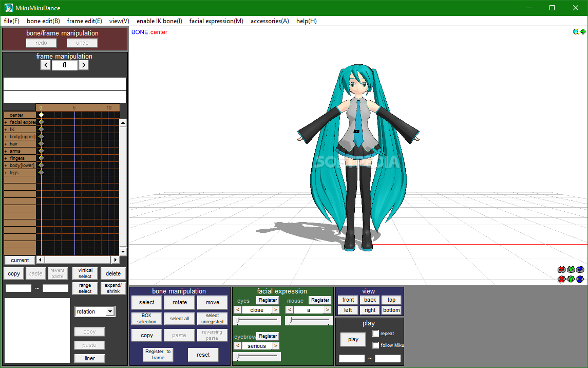Screen dimensions: 588x368
Task: Click the MikuMikuDance title bar app icon
Action: pyautogui.click(x=8, y=8)
